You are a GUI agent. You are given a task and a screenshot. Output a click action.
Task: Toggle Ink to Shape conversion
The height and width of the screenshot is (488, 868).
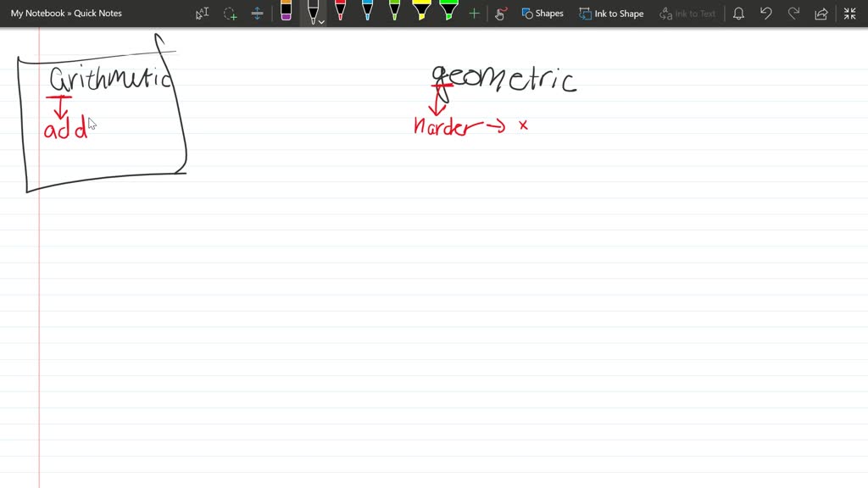pos(611,14)
